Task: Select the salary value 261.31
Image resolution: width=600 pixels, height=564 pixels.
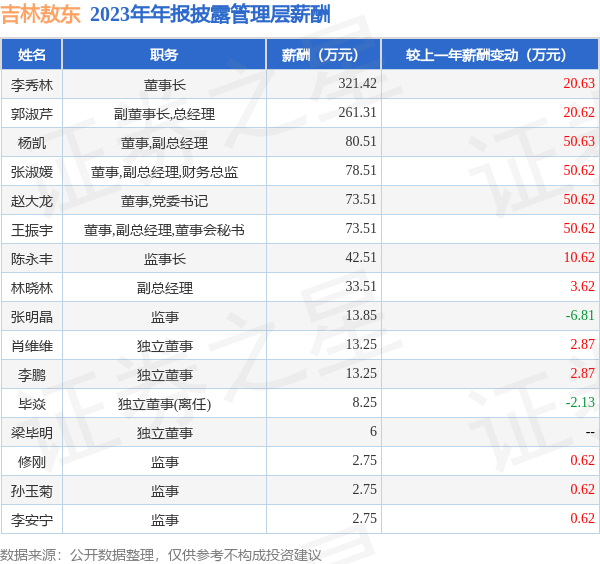Action: point(357,112)
